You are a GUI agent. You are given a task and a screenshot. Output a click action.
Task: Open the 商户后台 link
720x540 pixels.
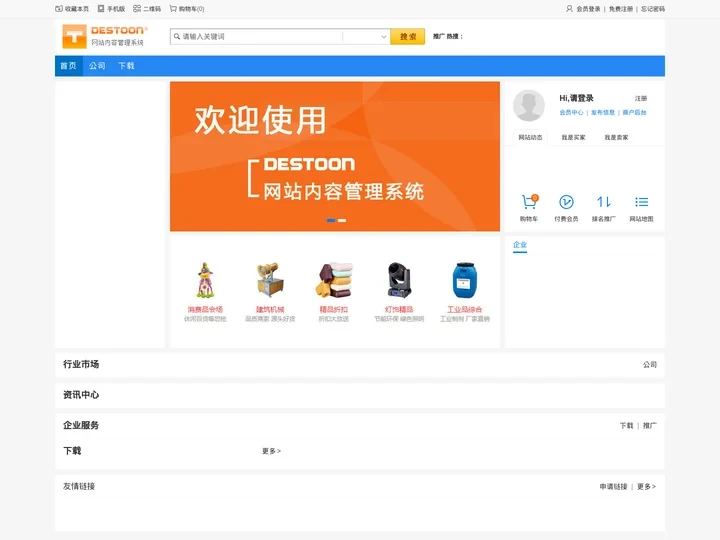[x=635, y=112]
